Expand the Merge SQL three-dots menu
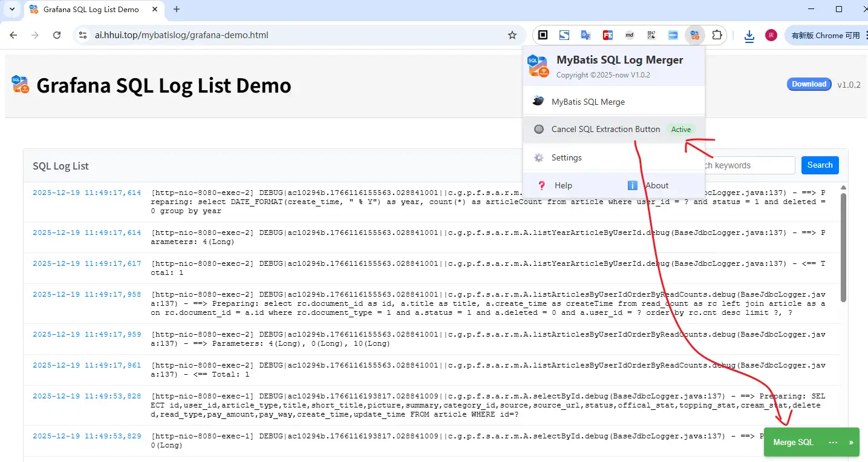This screenshot has height=462, width=868. [833, 443]
